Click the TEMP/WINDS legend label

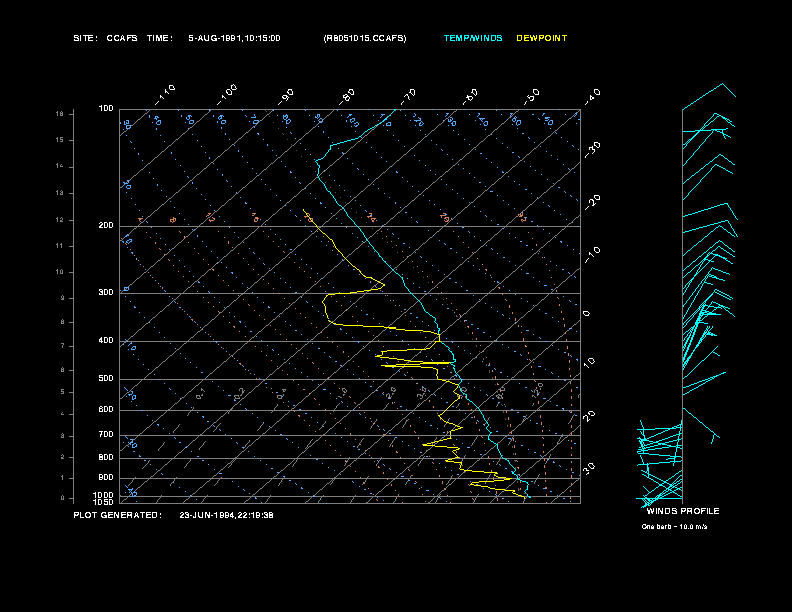point(473,38)
